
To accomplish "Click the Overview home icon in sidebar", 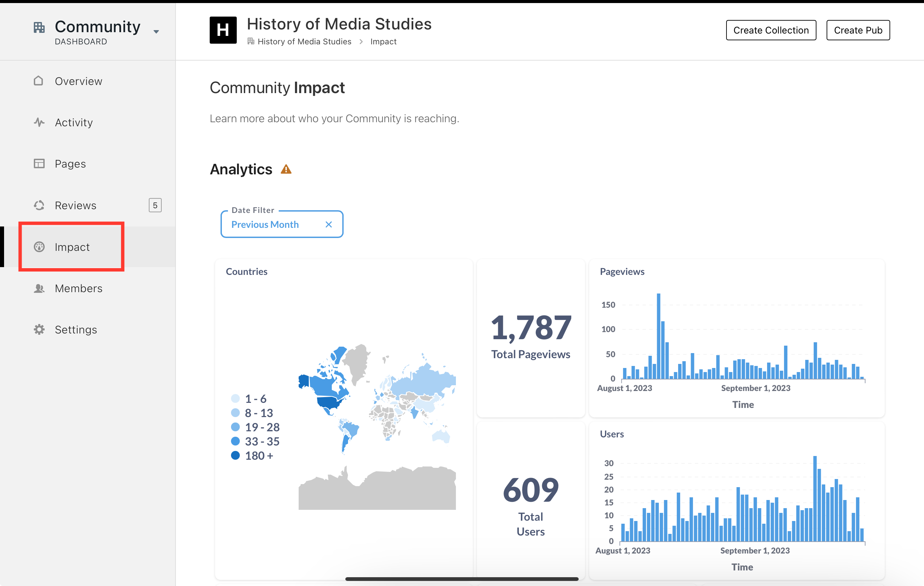I will 38,81.
